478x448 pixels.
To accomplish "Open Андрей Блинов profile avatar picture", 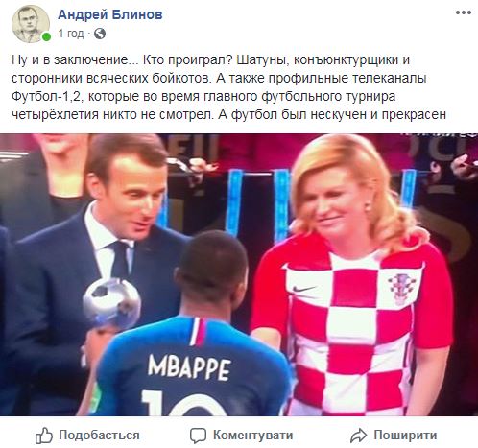I will tap(31, 24).
